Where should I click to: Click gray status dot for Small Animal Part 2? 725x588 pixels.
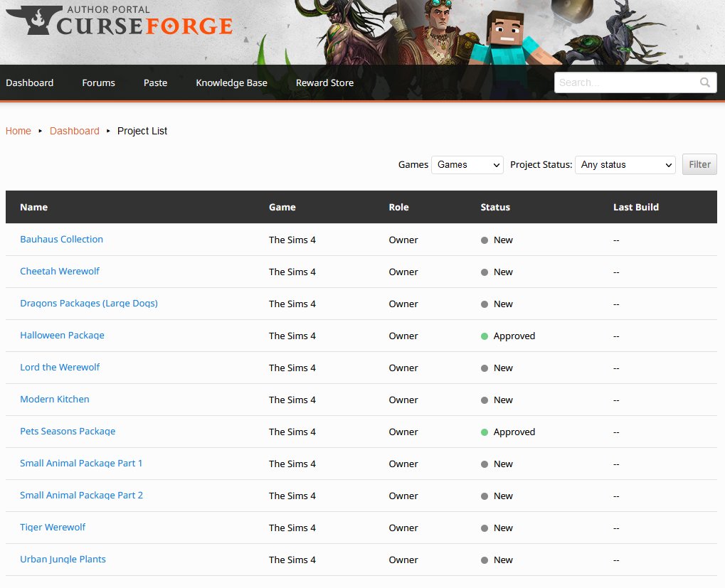(x=485, y=496)
